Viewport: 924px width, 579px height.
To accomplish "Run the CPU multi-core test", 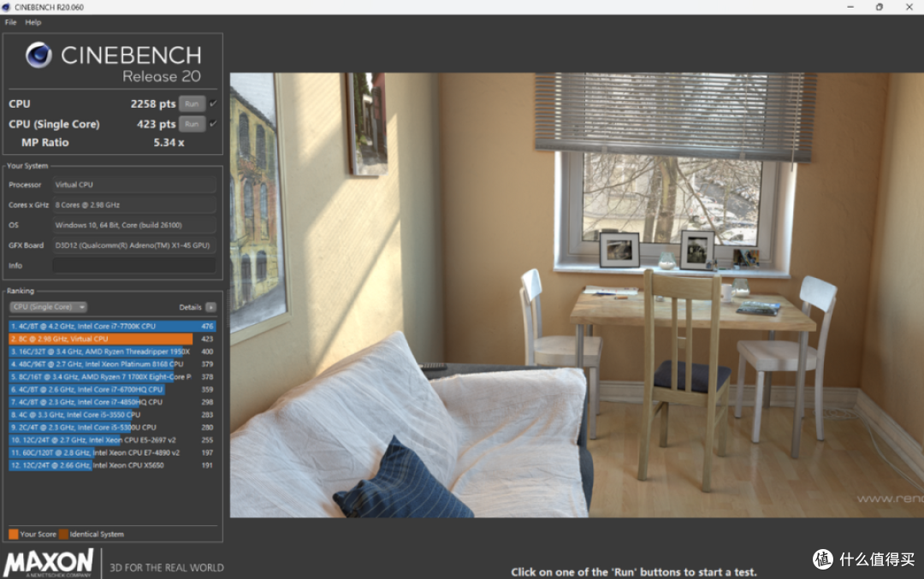I will pos(192,103).
